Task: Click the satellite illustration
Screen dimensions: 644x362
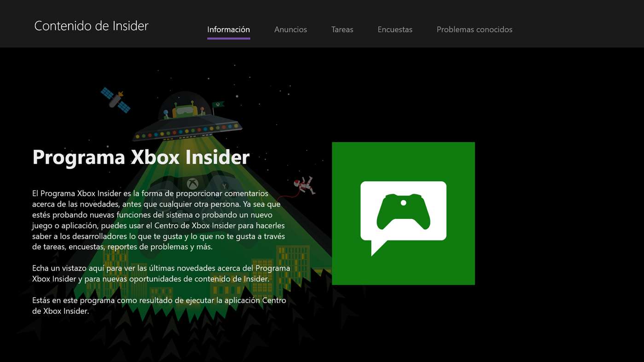Action: tap(116, 100)
